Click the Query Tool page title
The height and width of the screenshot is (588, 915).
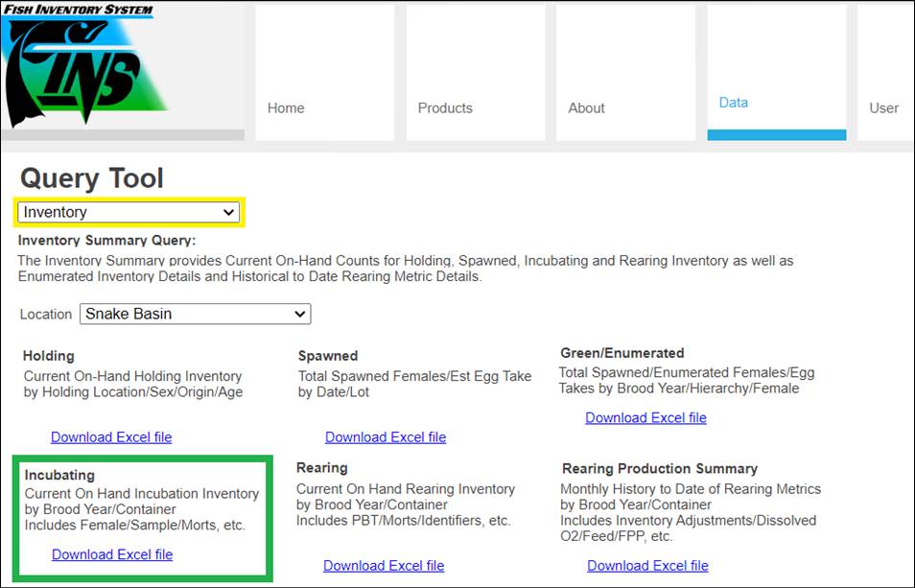(92, 178)
